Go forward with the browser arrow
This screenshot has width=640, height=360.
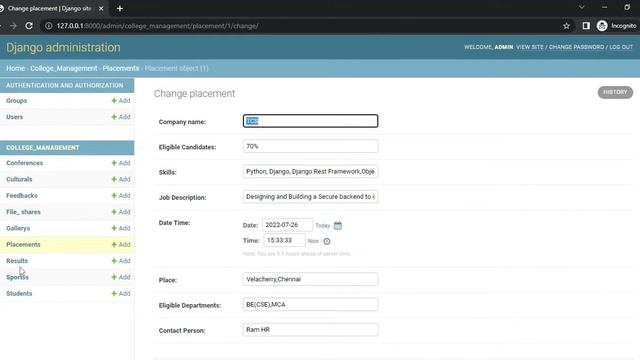point(13,26)
